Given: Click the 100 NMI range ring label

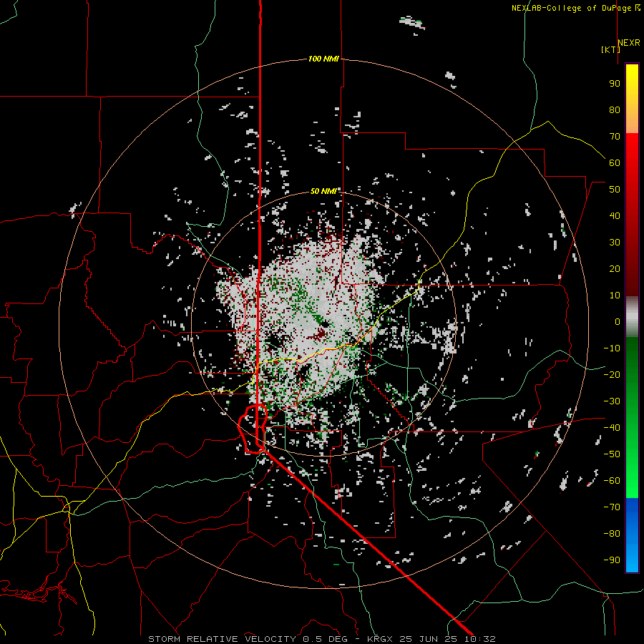Looking at the screenshot, I should coord(323,59).
